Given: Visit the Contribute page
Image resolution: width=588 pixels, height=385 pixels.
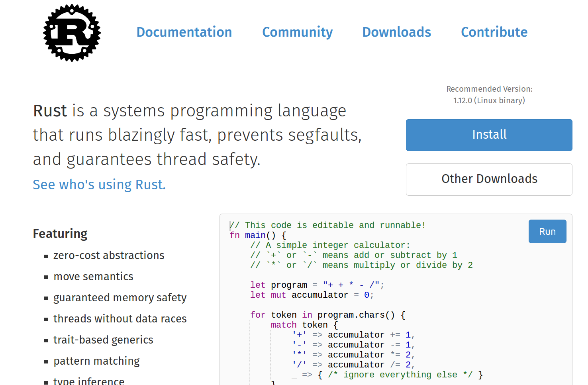Looking at the screenshot, I should point(494,32).
